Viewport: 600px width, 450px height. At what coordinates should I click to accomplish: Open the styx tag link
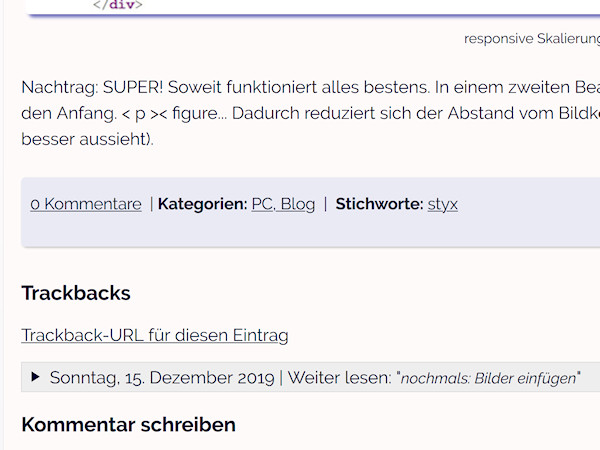[x=442, y=204]
